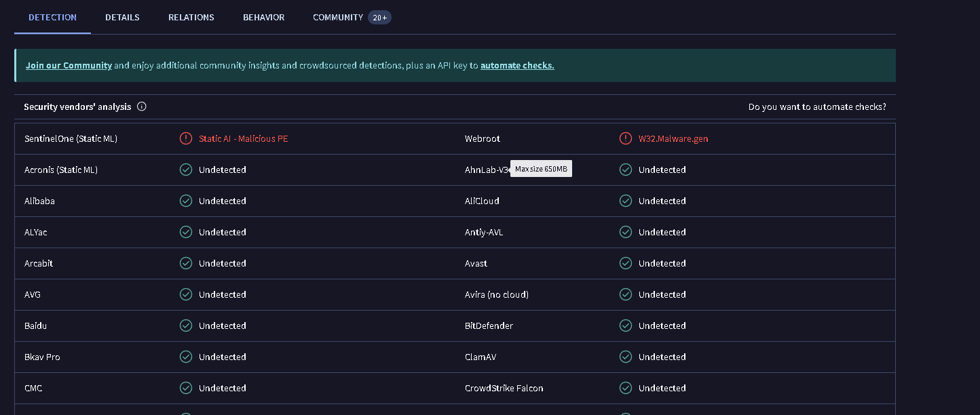Select the Detection tab

pyautogui.click(x=52, y=18)
